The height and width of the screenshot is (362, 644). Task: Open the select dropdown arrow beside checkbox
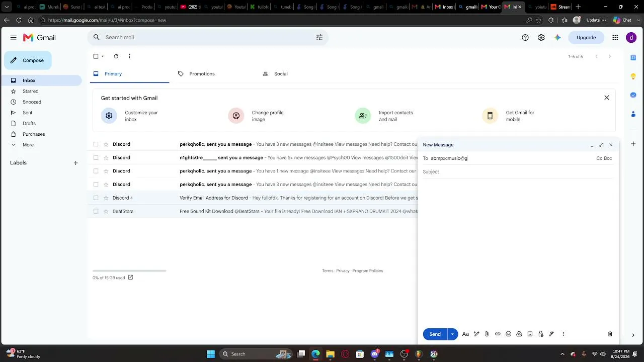(103, 56)
